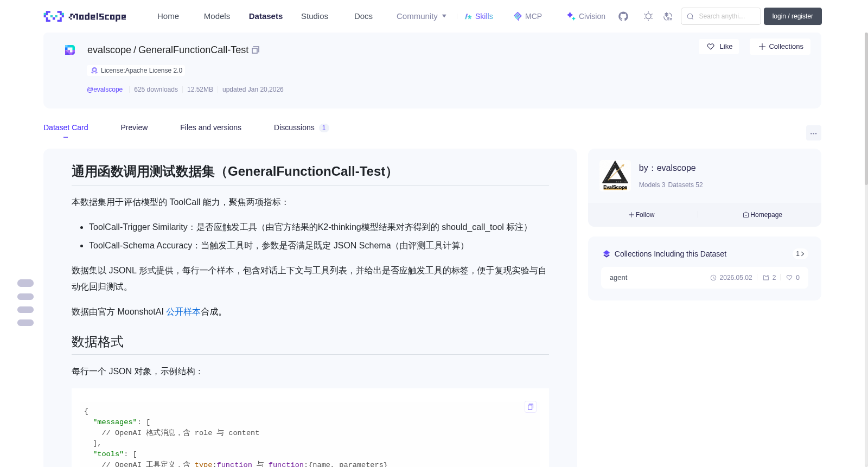Open the GitHub icon link
Viewport: 868px width, 467px height.
pyautogui.click(x=623, y=16)
